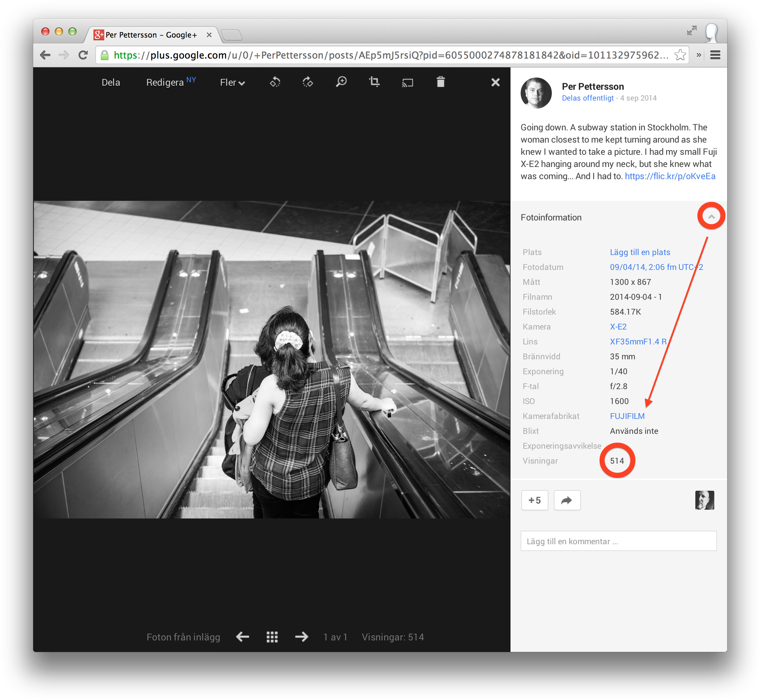Screen dimensions: 760x700
Task: Select the crop tool
Action: click(x=374, y=82)
